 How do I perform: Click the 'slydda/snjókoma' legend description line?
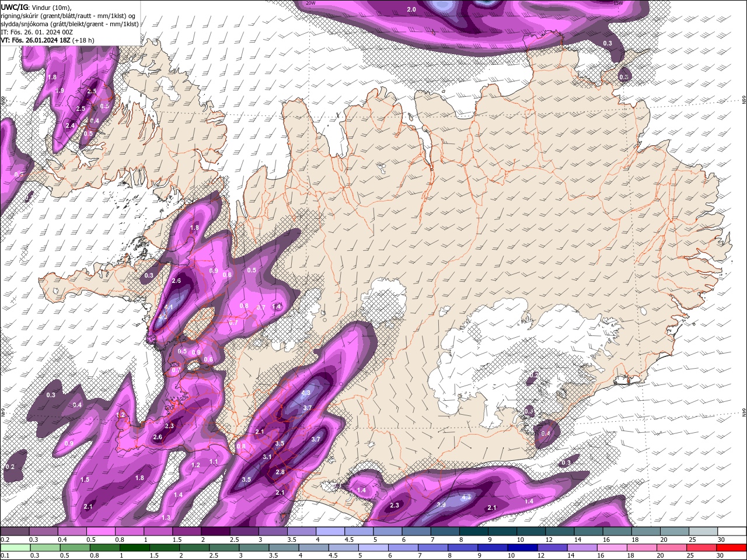70,24
